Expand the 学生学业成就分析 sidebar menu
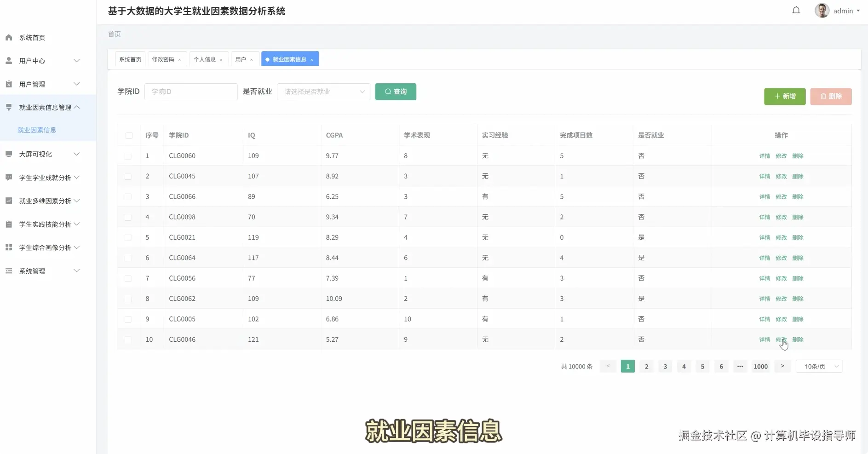This screenshot has width=868, height=454. point(77,177)
